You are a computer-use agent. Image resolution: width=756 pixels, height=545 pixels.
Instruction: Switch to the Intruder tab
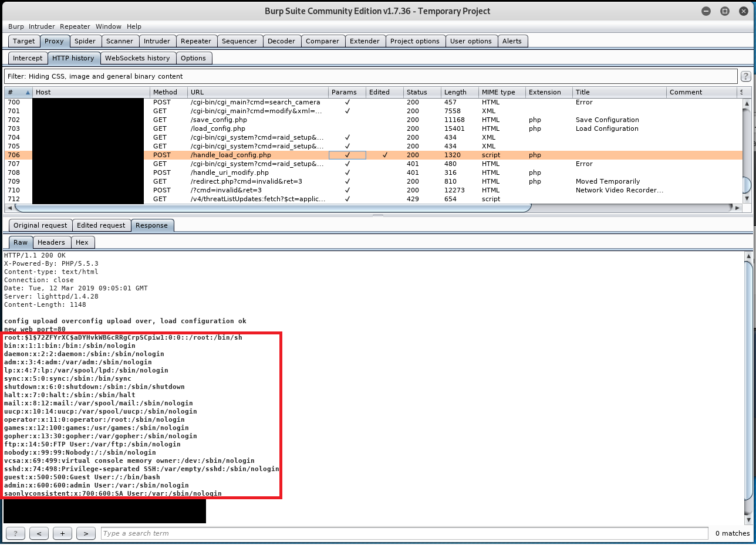point(157,41)
